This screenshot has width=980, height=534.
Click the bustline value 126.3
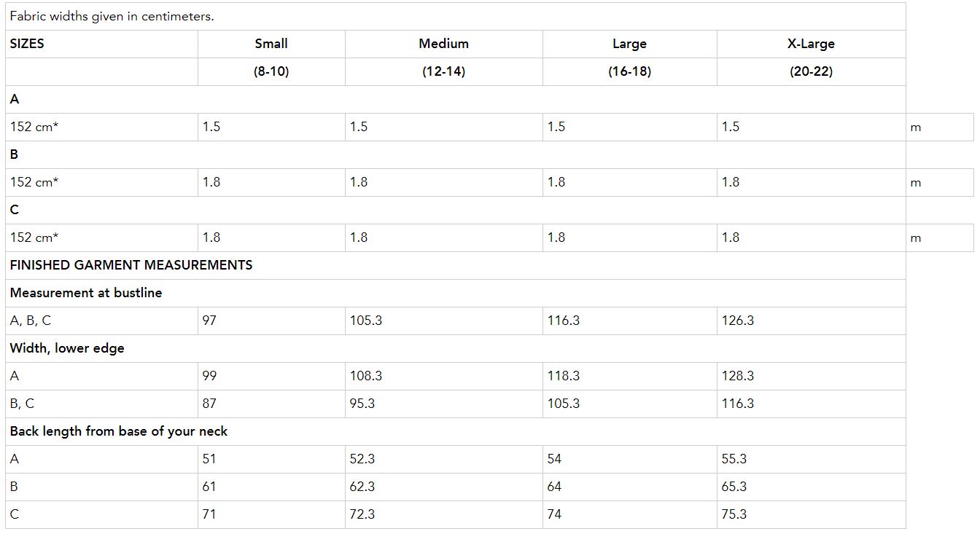click(738, 321)
